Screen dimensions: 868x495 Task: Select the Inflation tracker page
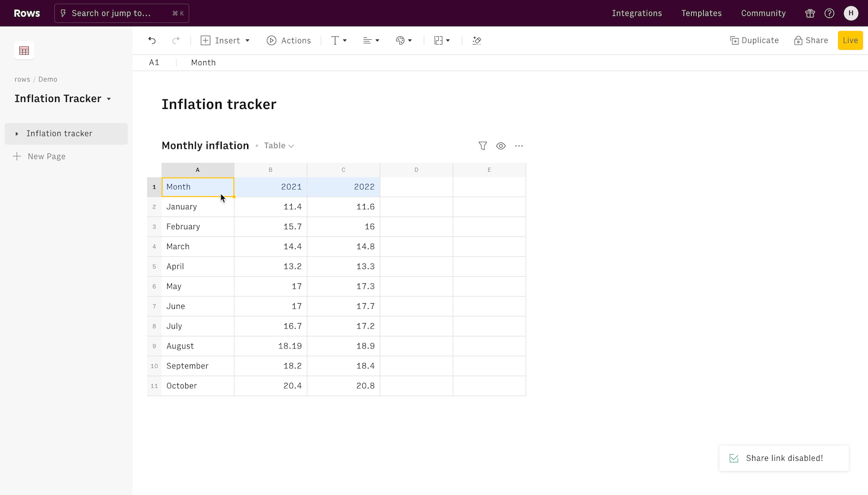click(x=66, y=134)
